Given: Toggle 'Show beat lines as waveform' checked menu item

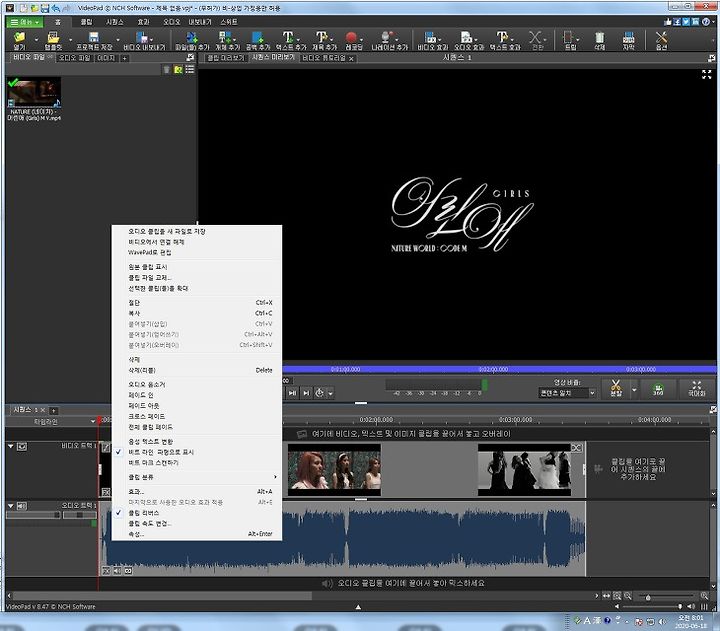Looking at the screenshot, I should click(161, 452).
